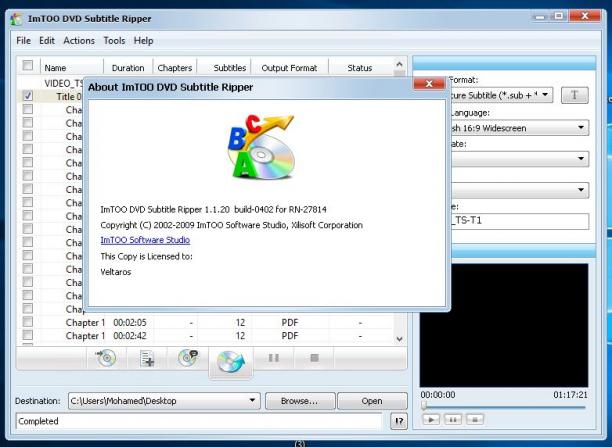Expand the Destination path dropdown

[x=252, y=401]
